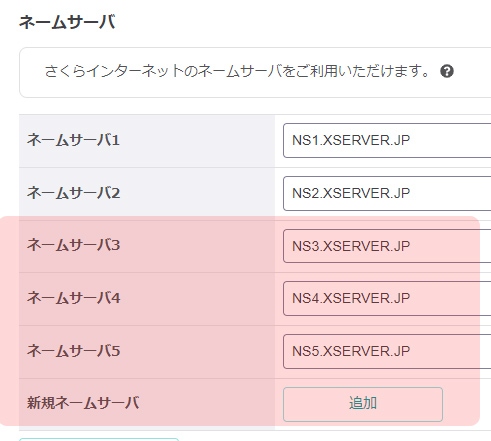The width and height of the screenshot is (491, 441).
Task: Click the empty cell right of 追加 button
Action: point(467,404)
